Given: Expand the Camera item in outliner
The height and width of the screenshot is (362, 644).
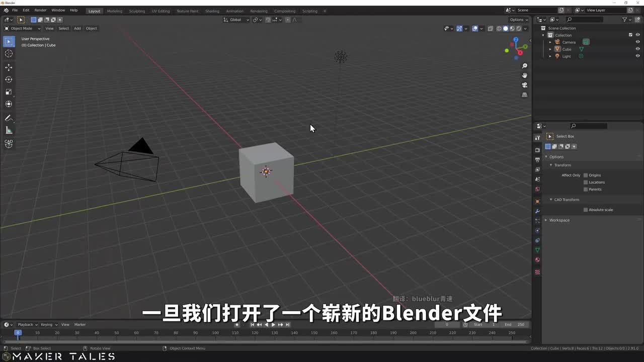Looking at the screenshot, I should pos(550,42).
